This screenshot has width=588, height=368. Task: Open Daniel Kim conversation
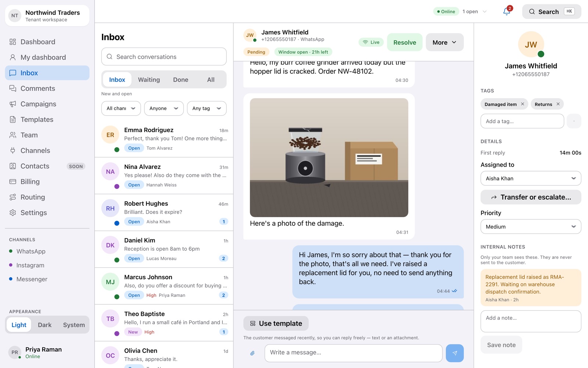point(164,250)
